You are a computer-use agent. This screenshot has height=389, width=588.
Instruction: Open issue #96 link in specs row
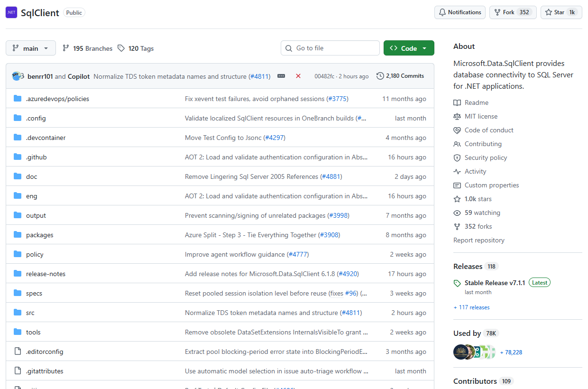(351, 293)
